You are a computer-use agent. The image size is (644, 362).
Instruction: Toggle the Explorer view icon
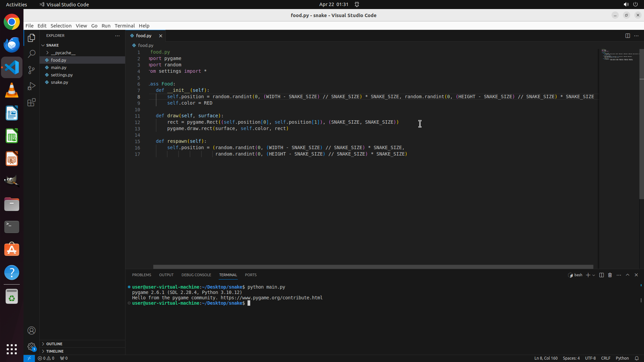pos(32,38)
